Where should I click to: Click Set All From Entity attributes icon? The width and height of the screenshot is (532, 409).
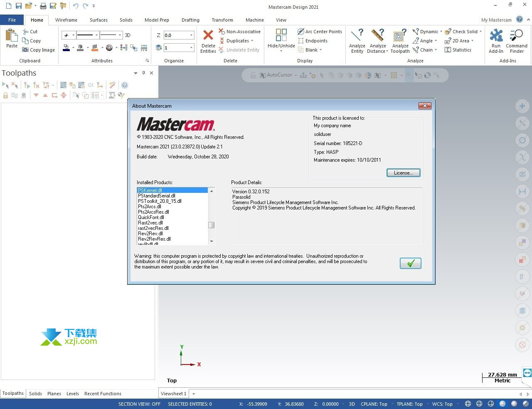click(x=134, y=48)
